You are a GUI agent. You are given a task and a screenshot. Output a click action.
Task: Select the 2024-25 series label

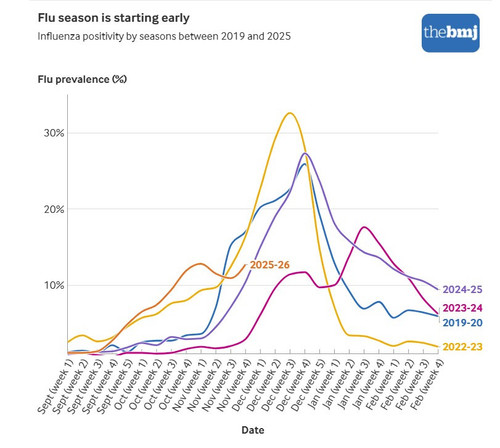(462, 289)
